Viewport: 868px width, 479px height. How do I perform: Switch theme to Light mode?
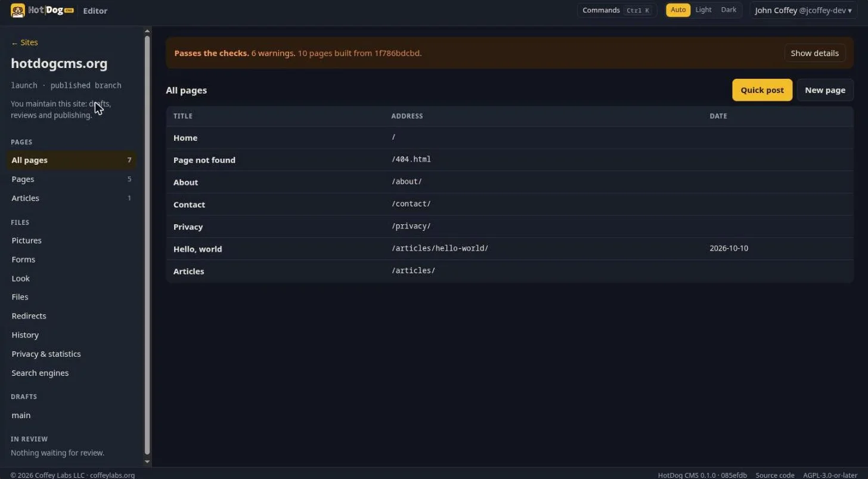(x=703, y=10)
